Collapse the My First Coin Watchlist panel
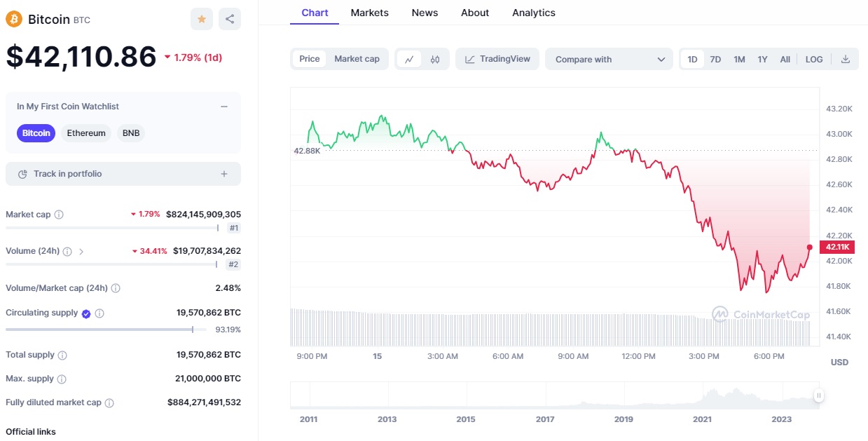This screenshot has height=441, width=868. pos(224,107)
